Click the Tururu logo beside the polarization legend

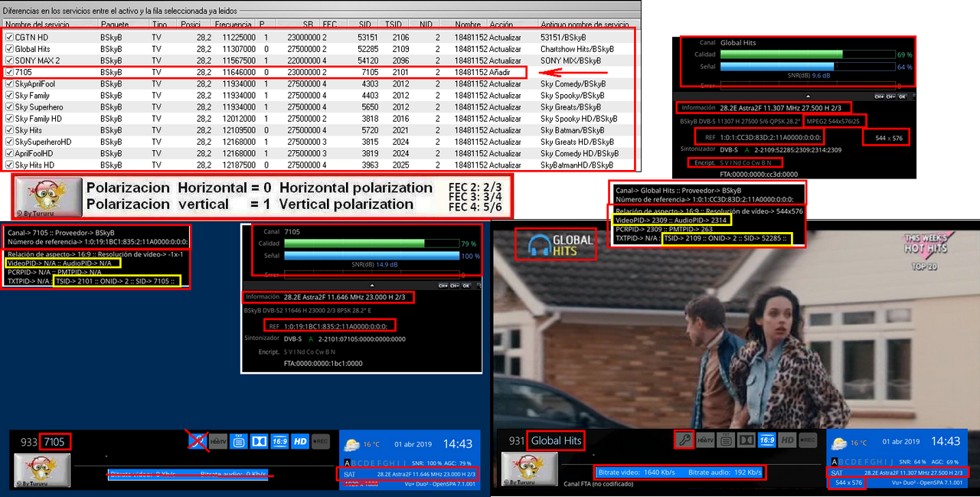tap(49, 197)
